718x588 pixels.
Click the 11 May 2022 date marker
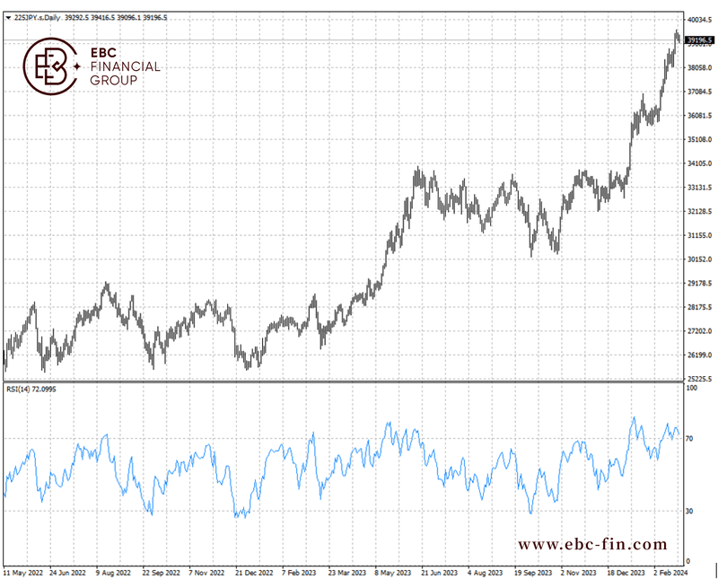coord(24,571)
